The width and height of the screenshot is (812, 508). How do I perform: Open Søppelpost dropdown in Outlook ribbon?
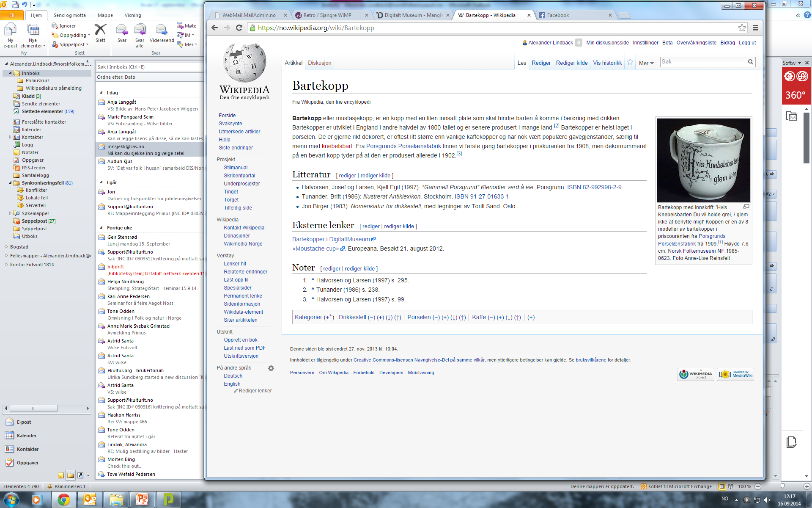coord(70,44)
